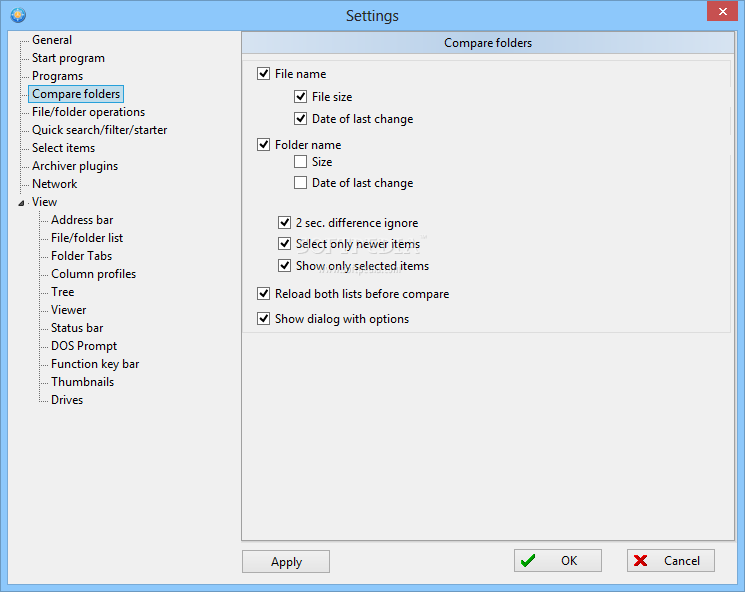Screen dimensions: 745x592
Task: Toggle the File size checkbox
Action: pos(300,96)
